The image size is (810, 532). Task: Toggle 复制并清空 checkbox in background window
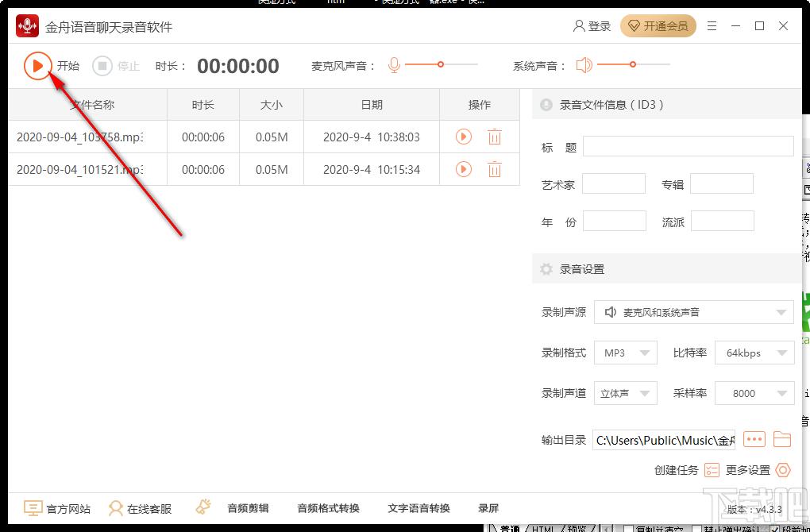pos(628,529)
